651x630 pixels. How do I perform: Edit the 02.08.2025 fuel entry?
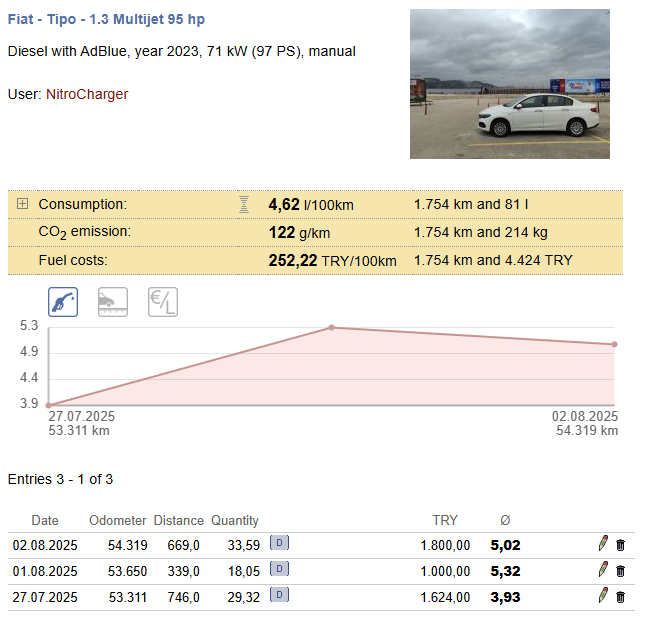point(603,544)
